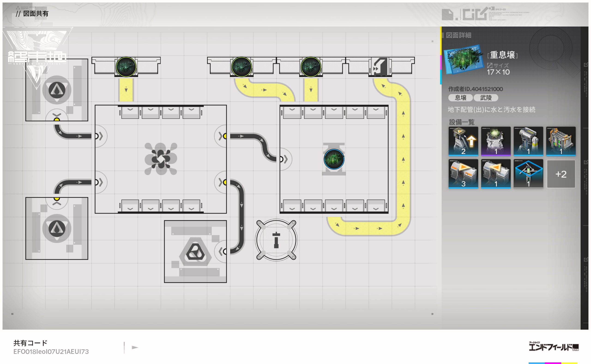Select left-arrow storage equipment tile
Screen dimensions: 591x364
496,174
